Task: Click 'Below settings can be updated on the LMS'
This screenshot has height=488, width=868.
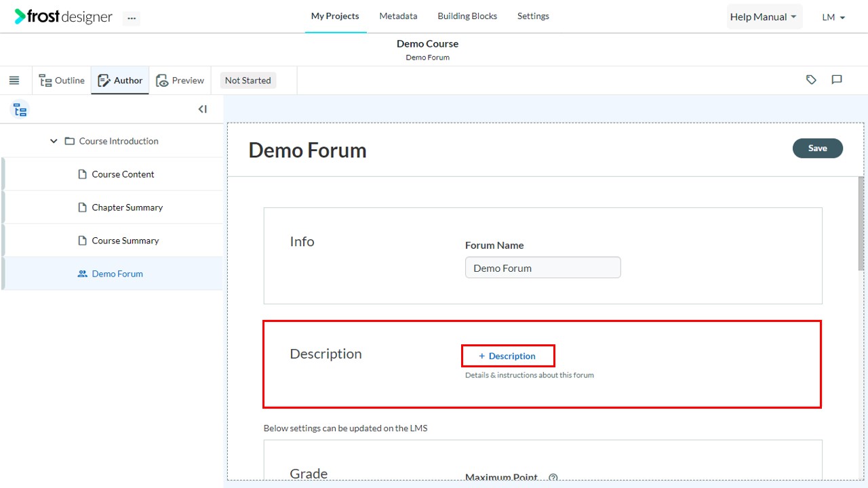Action: point(345,428)
